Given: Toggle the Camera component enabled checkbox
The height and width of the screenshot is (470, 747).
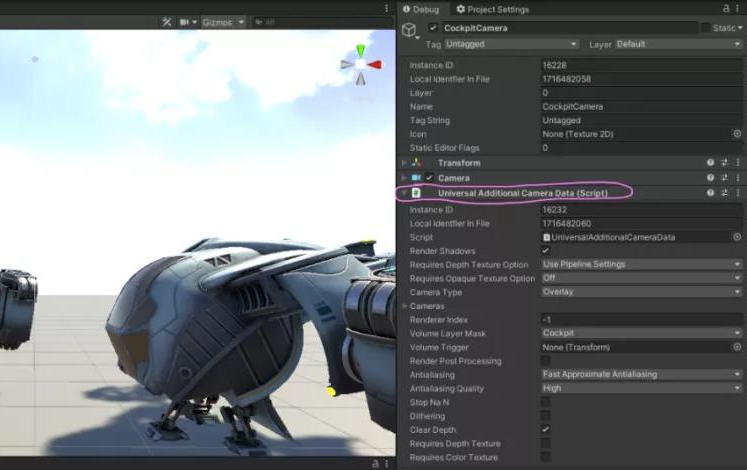Looking at the screenshot, I should coord(429,178).
